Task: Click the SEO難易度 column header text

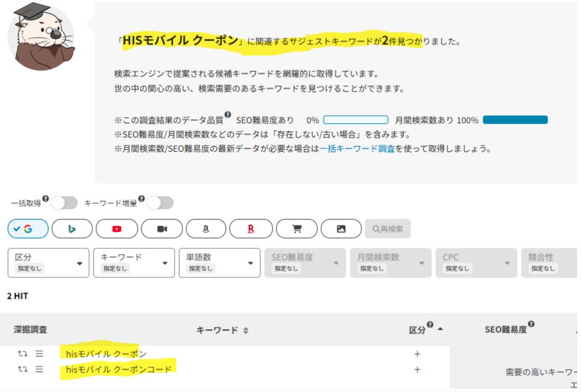Action: click(506, 329)
